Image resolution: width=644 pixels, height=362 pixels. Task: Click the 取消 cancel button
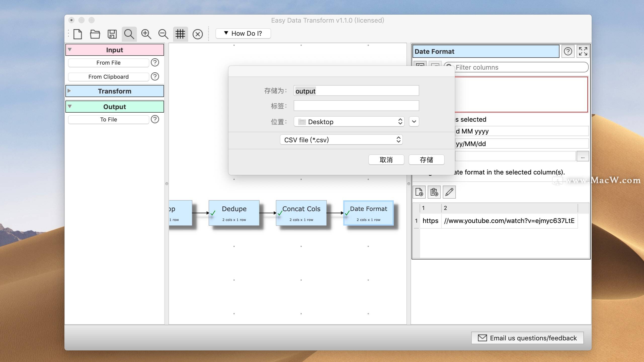tap(386, 160)
